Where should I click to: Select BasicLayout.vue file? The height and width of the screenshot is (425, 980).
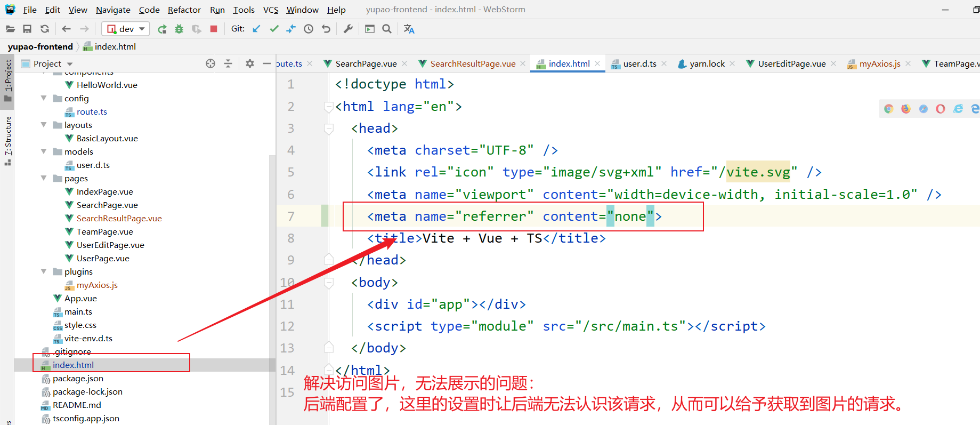click(107, 138)
